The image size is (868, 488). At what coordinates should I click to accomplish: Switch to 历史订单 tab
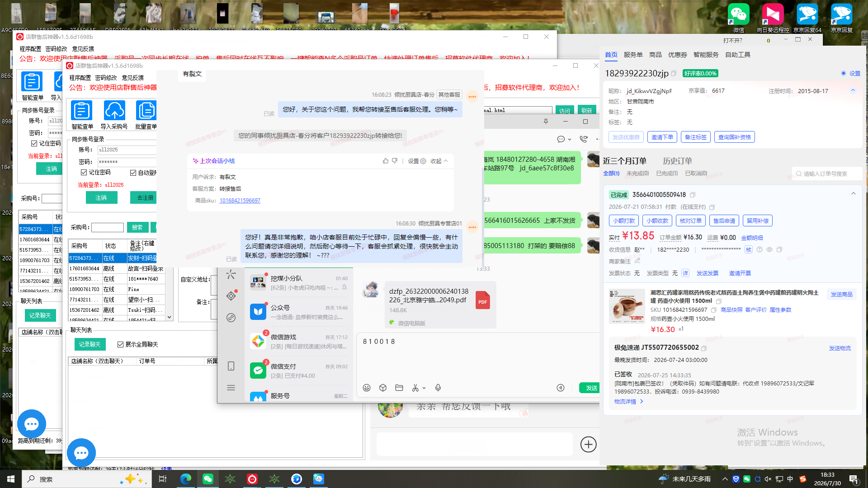coord(677,161)
